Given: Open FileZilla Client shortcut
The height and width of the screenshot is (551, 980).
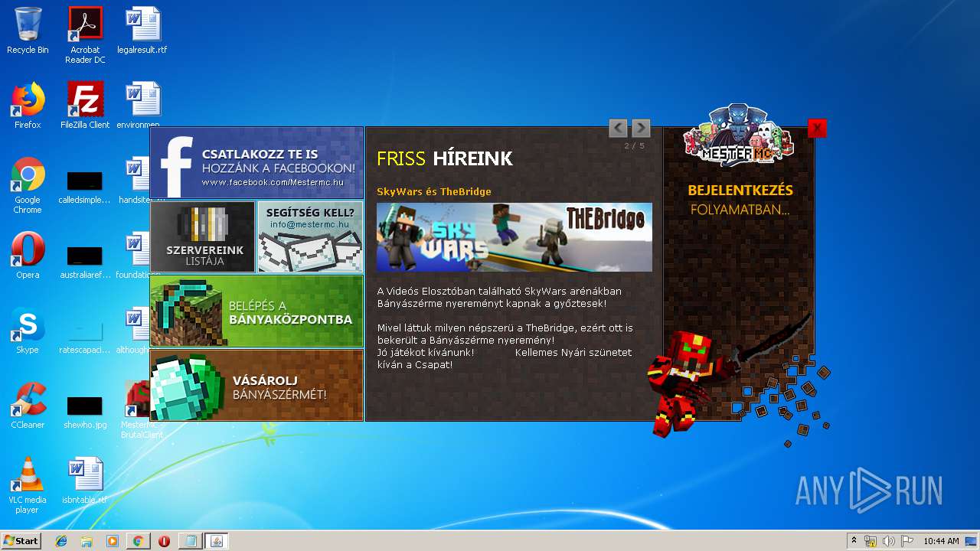Looking at the screenshot, I should click(85, 106).
